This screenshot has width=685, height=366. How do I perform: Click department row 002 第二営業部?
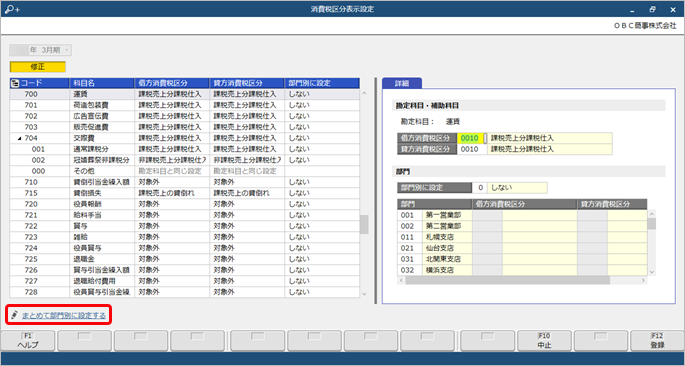click(522, 226)
